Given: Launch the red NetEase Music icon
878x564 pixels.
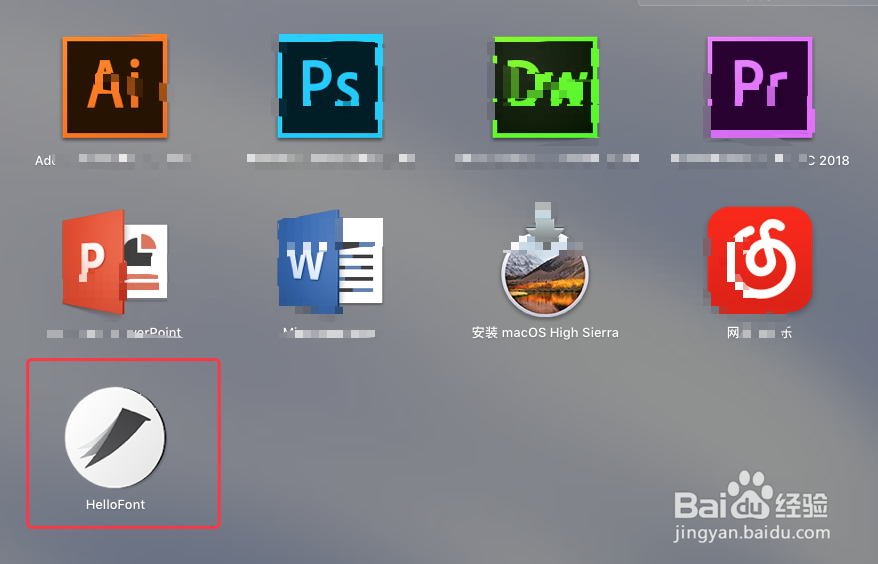Looking at the screenshot, I should click(760, 259).
